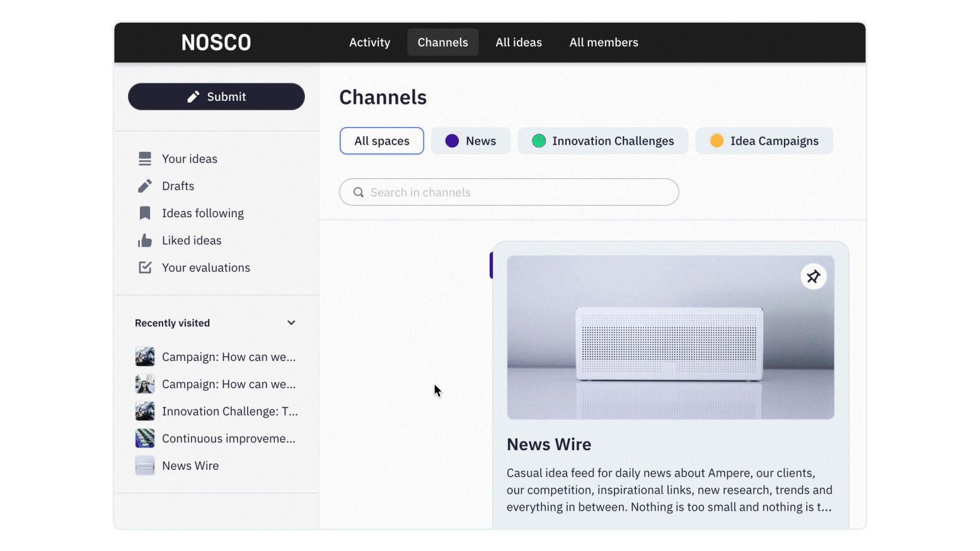Click the orange Idea Campaigns dot
This screenshot has width=980, height=551.
[717, 140]
